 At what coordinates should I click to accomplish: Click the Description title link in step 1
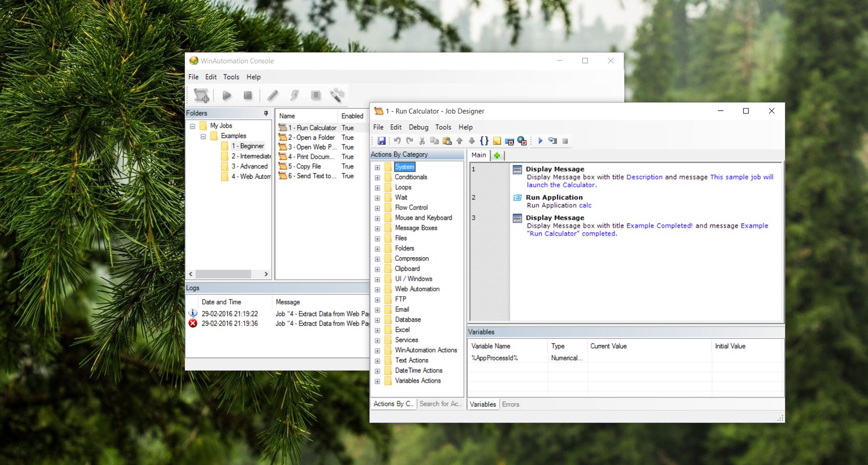coord(644,177)
